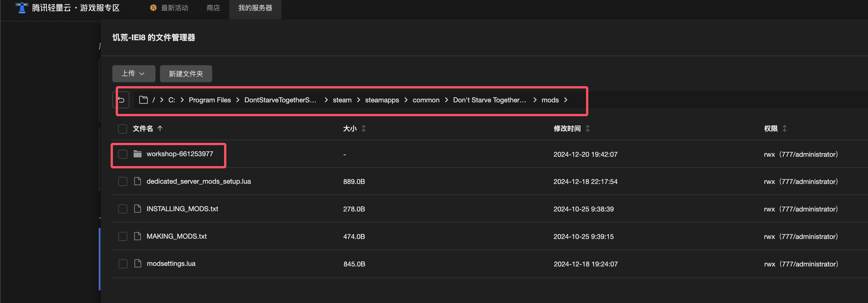Click date 2024-10-25 9:38:39
This screenshot has height=303, width=868.
click(x=583, y=209)
